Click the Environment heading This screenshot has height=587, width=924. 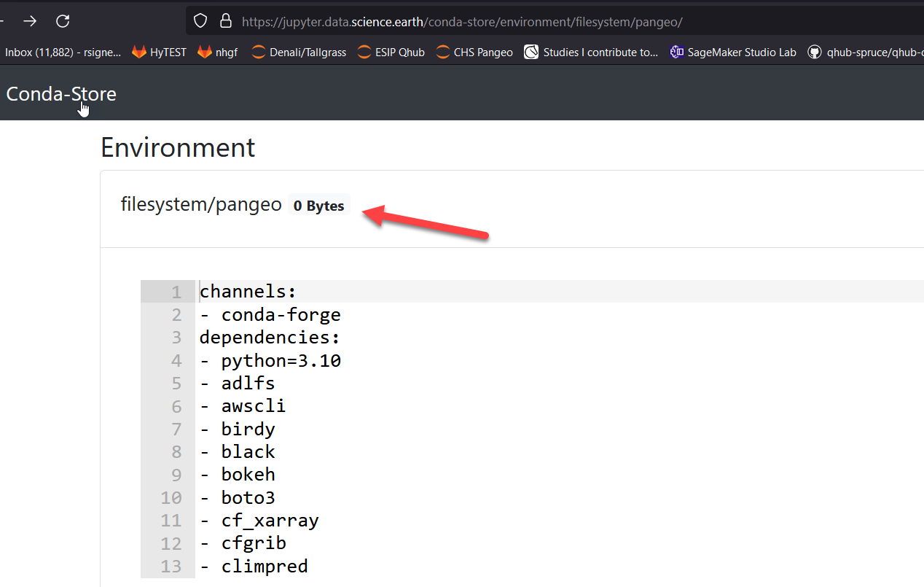[x=178, y=147]
